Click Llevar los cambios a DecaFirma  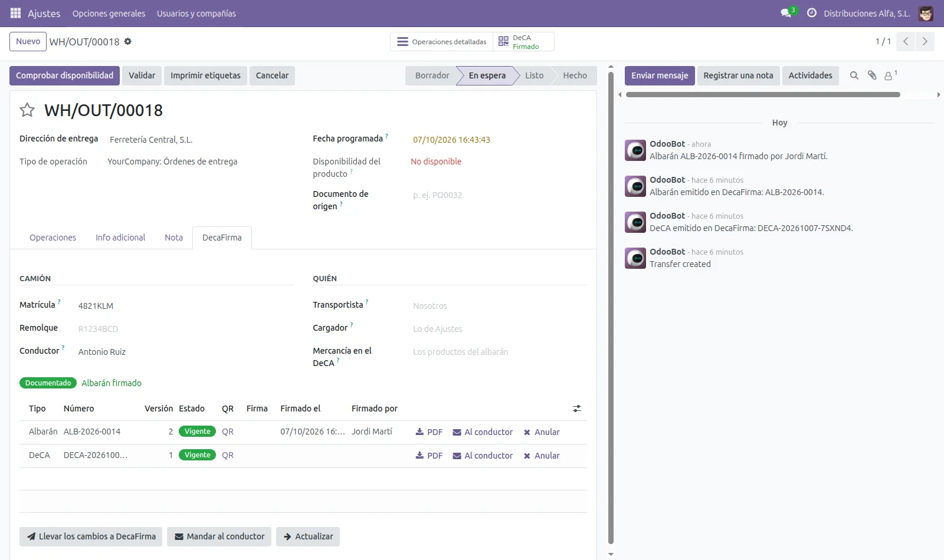(91, 536)
